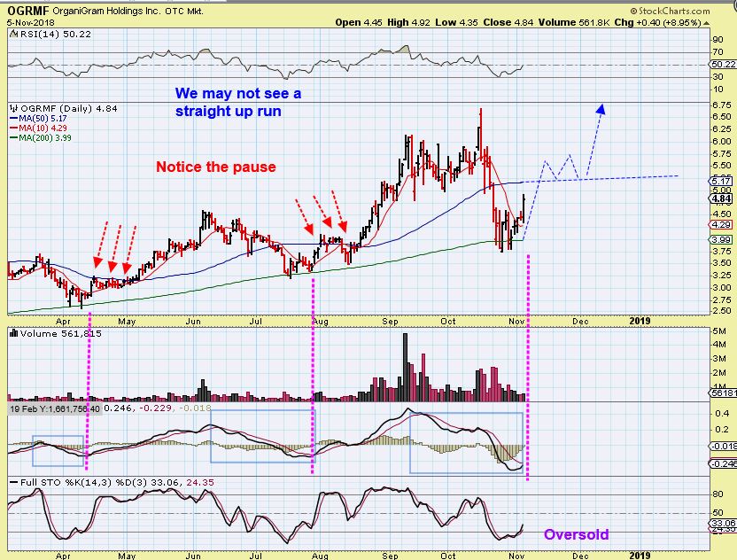The width and height of the screenshot is (737, 560).
Task: Click the OTC Mkt. exchange label
Action: [x=184, y=11]
